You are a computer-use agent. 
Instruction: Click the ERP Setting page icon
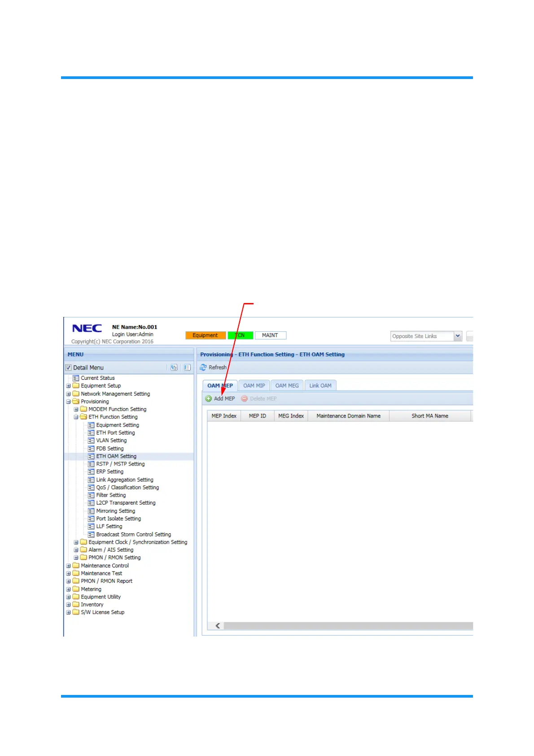91,472
